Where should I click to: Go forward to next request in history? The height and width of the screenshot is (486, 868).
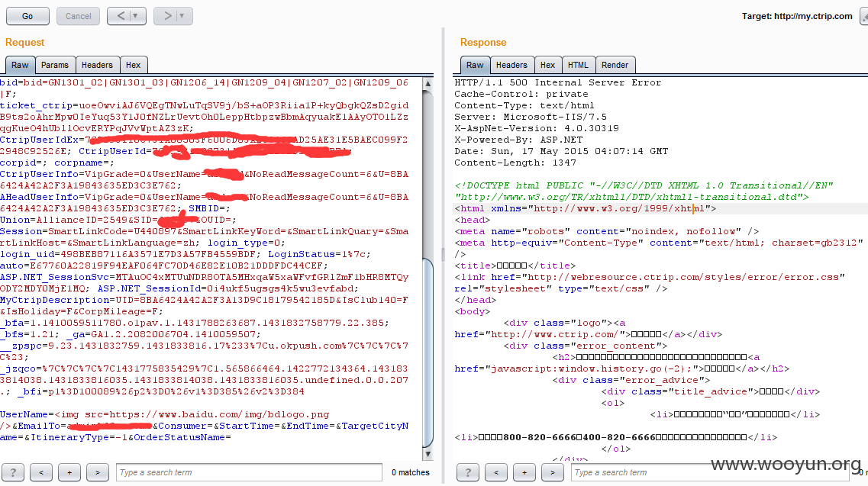point(166,16)
